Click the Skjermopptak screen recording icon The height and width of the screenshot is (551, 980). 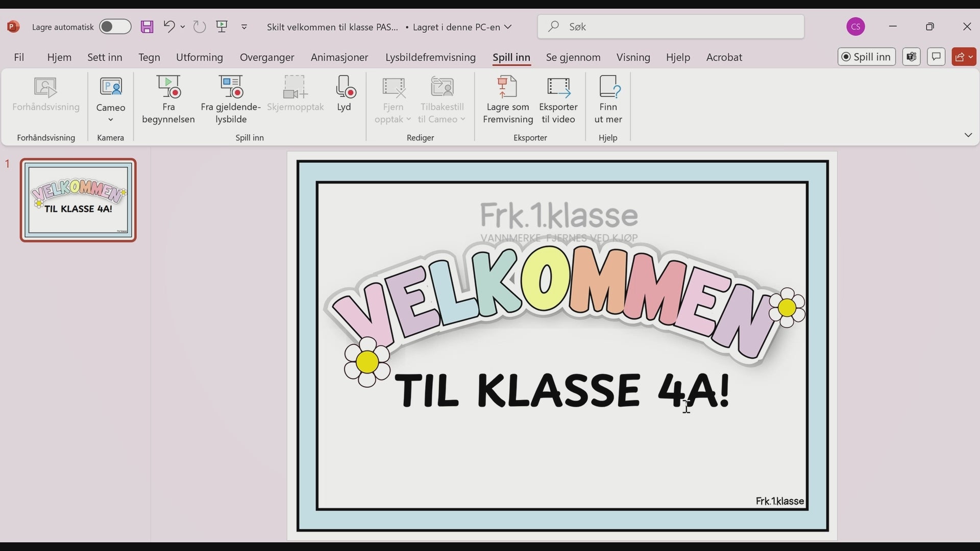pyautogui.click(x=296, y=88)
